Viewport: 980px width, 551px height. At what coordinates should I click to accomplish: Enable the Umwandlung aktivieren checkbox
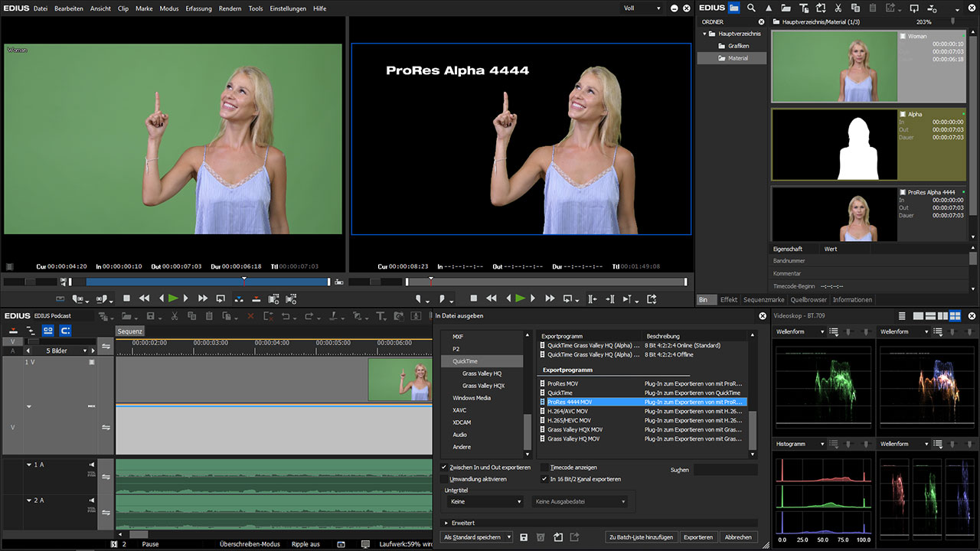pyautogui.click(x=445, y=479)
